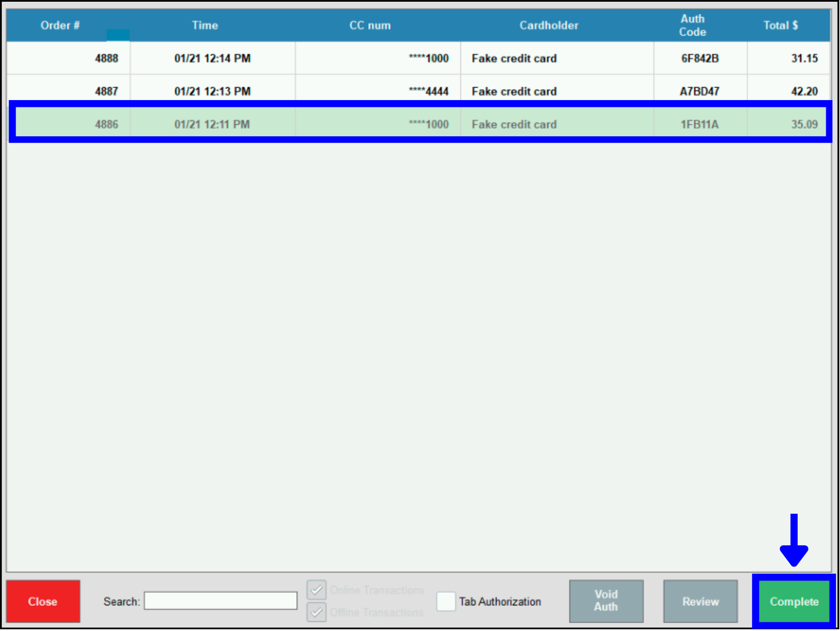Click the Auth Code column header
The image size is (840, 631).
coord(692,25)
